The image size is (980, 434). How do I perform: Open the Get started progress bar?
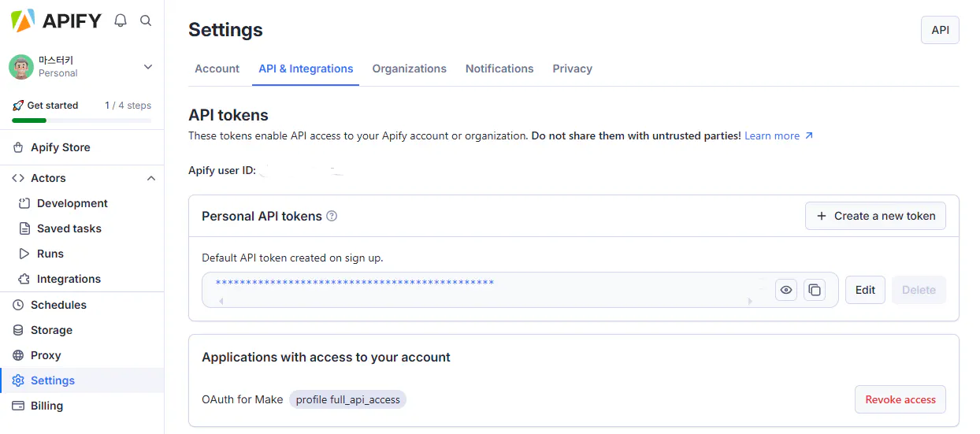click(82, 121)
